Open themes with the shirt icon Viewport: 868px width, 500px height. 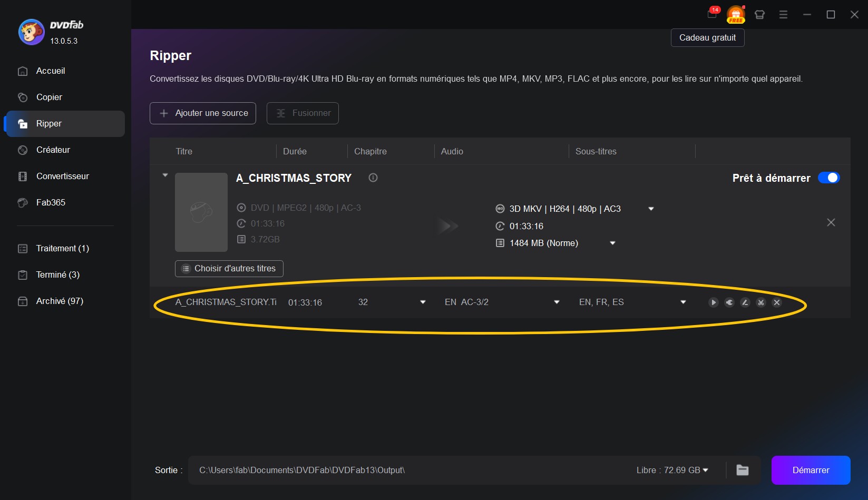[x=759, y=14]
